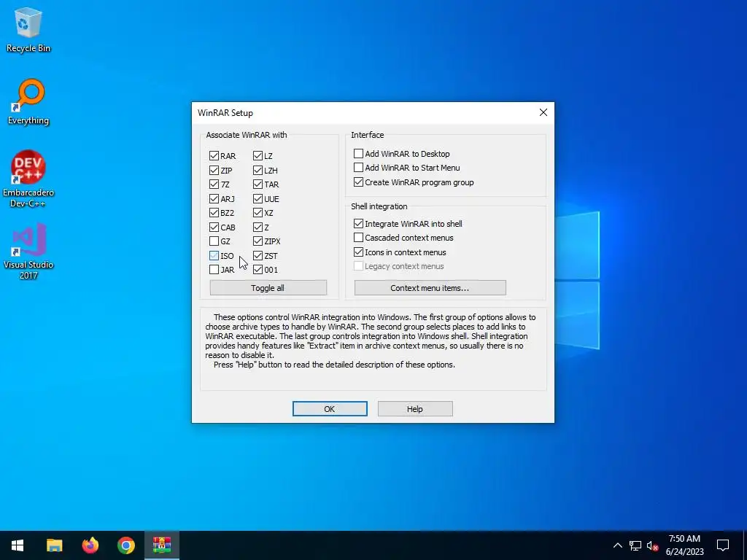The image size is (747, 560).
Task: Show hidden system tray icons
Action: coord(617,545)
